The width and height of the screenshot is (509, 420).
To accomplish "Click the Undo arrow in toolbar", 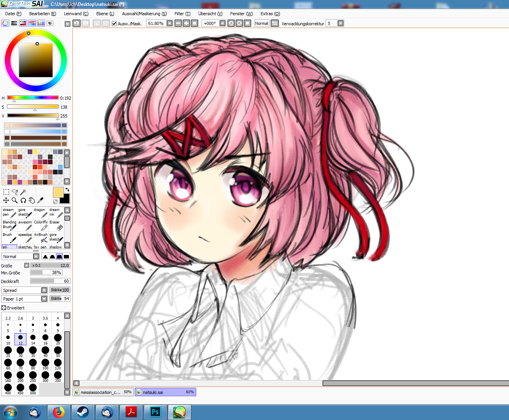I will pyautogui.click(x=77, y=23).
